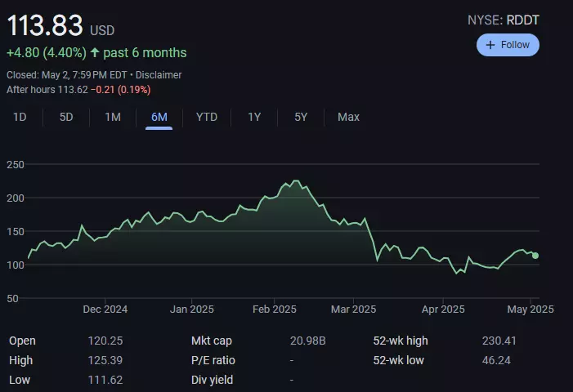This screenshot has height=392, width=573.
Task: Click the 52-wk low label
Action: tap(398, 361)
